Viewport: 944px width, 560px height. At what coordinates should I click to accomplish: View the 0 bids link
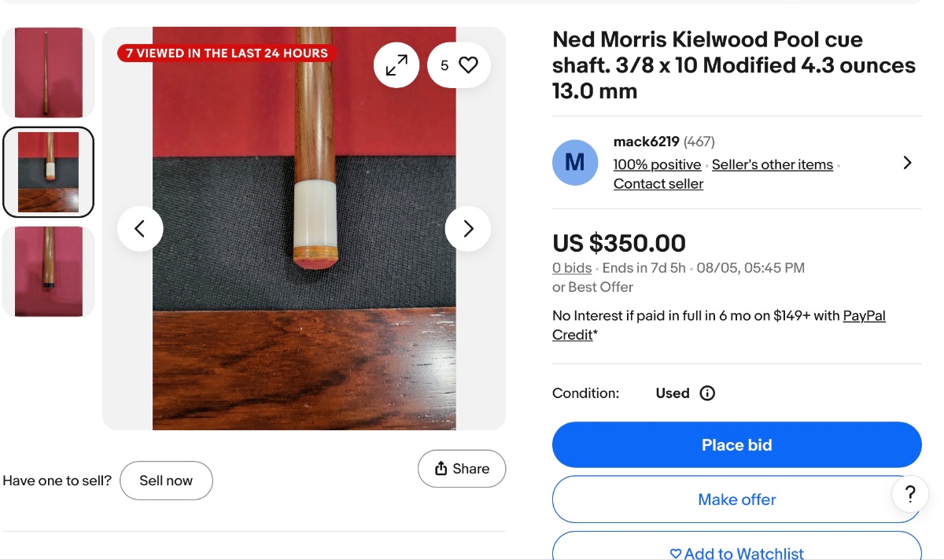572,268
